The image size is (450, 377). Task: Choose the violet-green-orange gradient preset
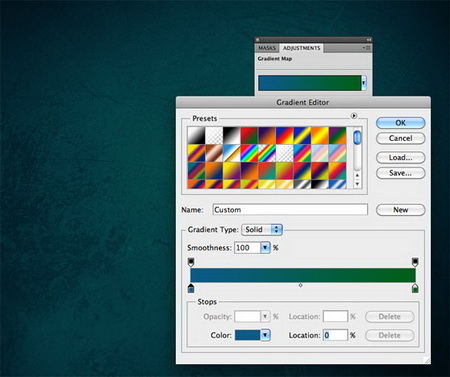coord(337,135)
